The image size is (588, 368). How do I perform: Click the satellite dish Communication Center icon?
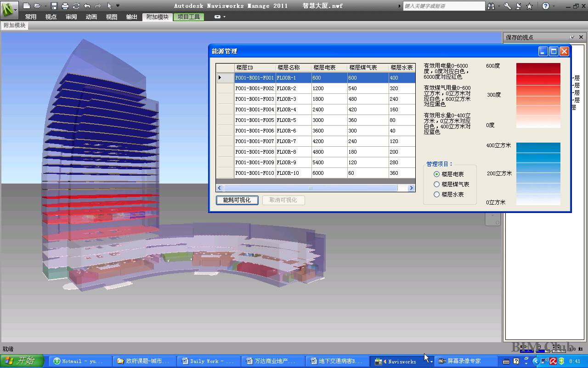[x=519, y=6]
